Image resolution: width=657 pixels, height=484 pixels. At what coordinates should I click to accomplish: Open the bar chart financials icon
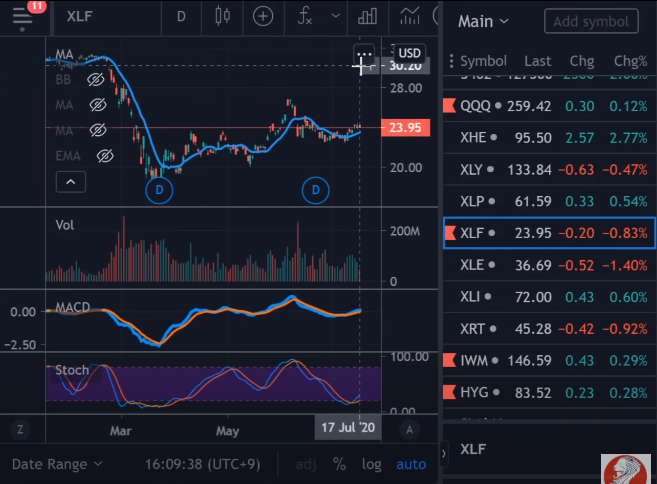(367, 17)
